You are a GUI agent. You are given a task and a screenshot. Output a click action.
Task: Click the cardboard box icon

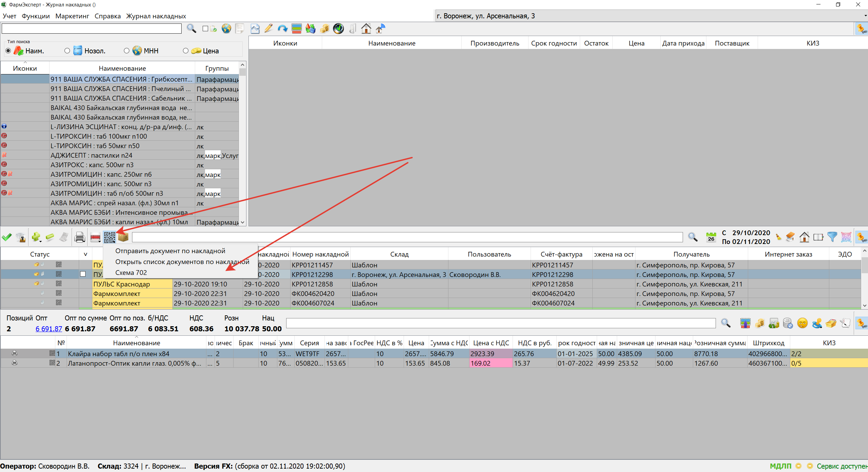click(x=123, y=237)
